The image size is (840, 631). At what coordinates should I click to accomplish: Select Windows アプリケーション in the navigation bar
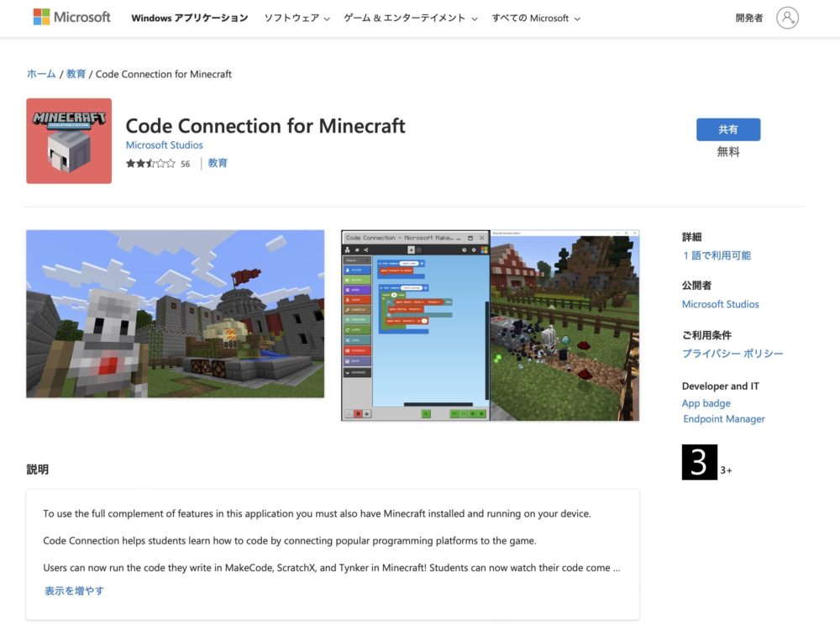tap(189, 18)
